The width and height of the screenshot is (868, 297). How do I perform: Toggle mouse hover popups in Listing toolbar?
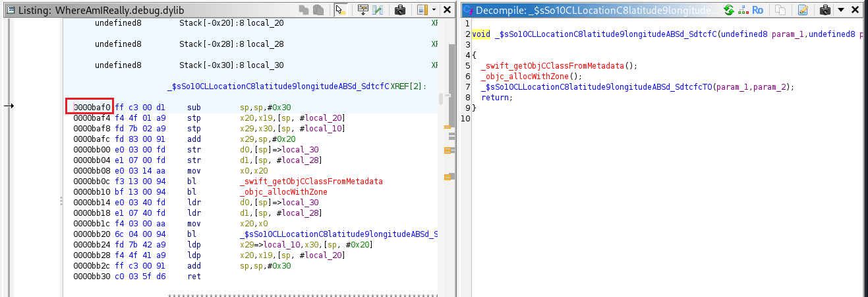(x=340, y=10)
